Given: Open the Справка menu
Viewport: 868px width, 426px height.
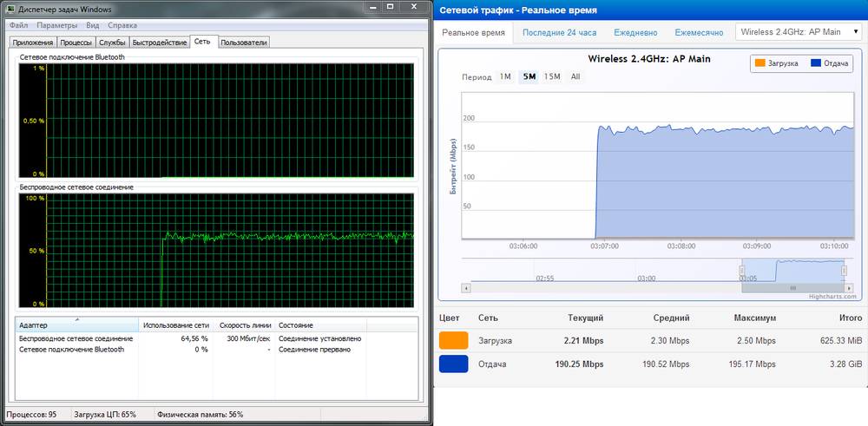Looking at the screenshot, I should pos(122,25).
